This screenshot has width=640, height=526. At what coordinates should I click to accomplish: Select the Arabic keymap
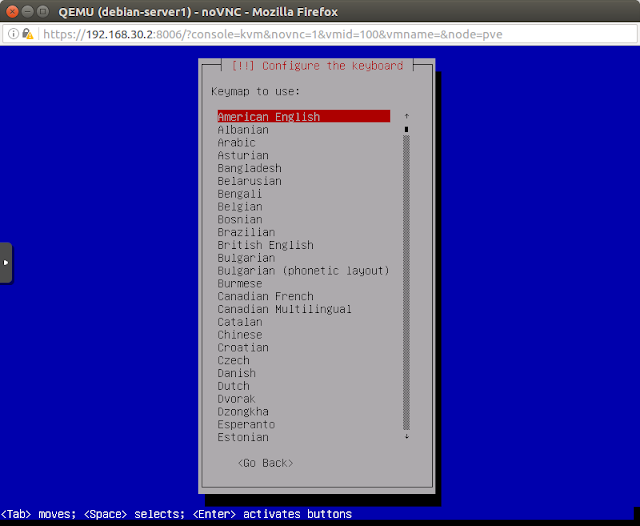click(236, 142)
